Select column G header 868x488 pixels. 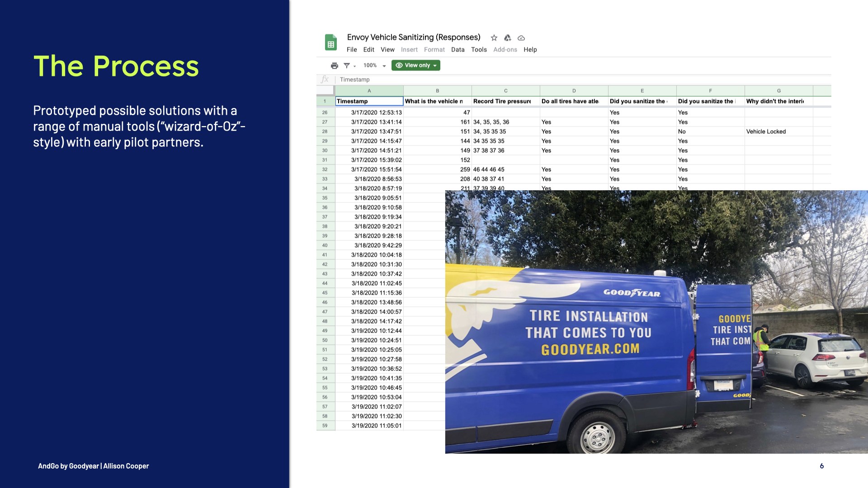pos(779,91)
